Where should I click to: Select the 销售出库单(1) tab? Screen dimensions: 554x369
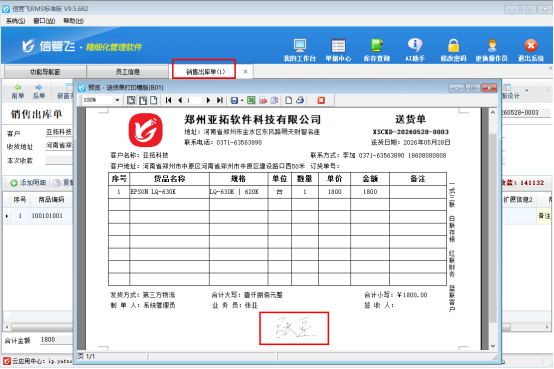tap(205, 72)
